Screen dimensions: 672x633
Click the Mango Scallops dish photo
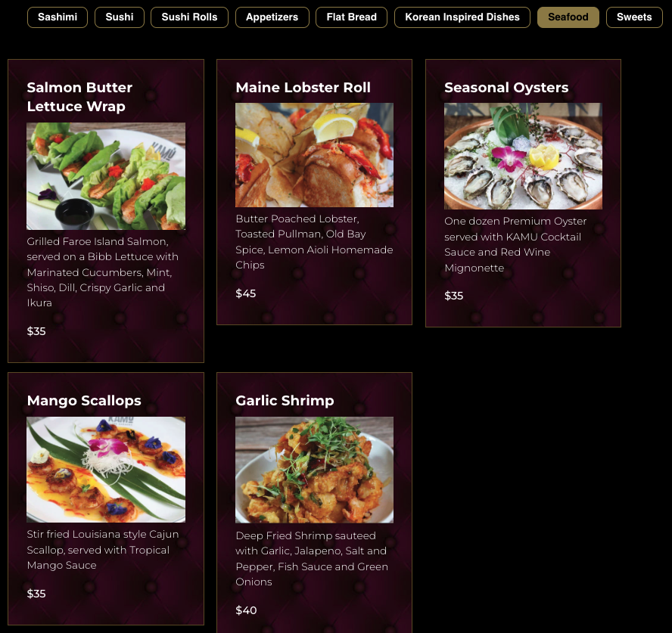106,470
